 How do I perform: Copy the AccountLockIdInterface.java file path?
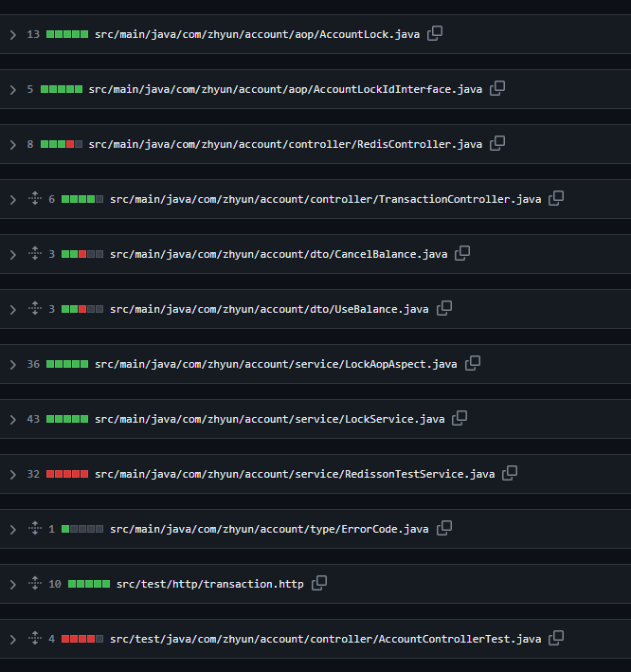497,88
